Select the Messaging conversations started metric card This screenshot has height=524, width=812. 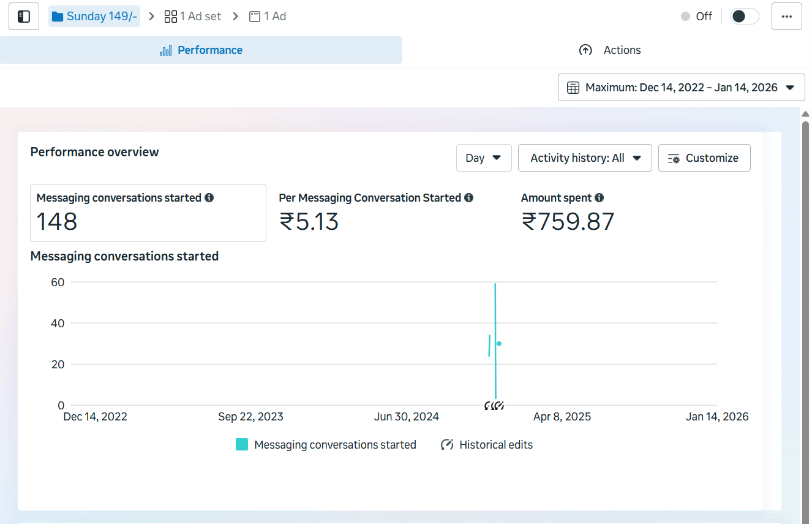coord(148,213)
